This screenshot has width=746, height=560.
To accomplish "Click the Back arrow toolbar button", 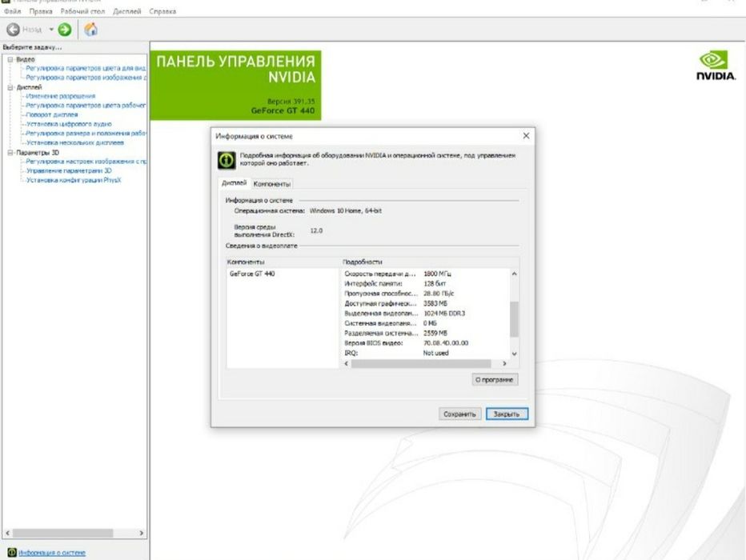I will tap(14, 30).
